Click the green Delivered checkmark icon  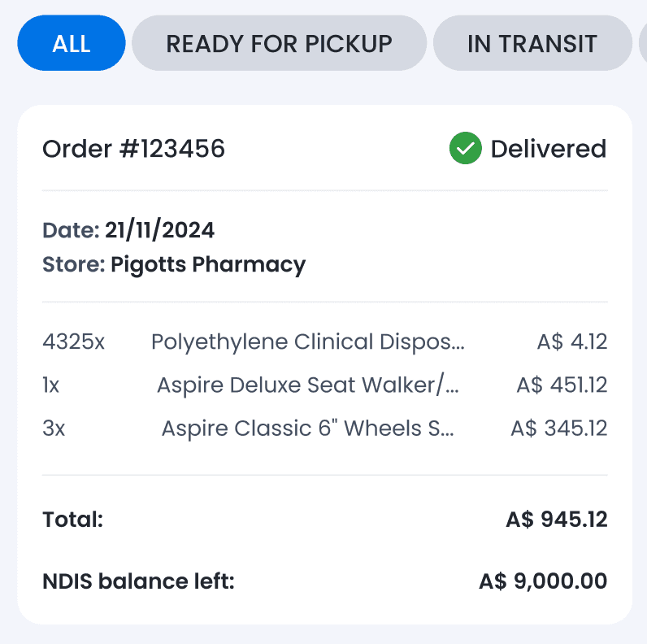point(465,148)
